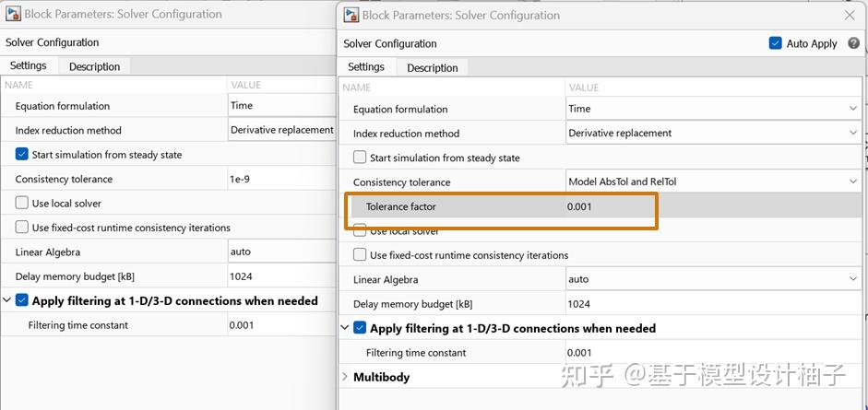Select Index reduction method label in right window

click(x=406, y=134)
